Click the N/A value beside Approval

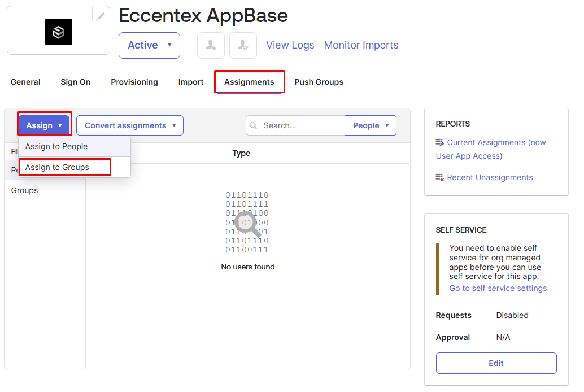click(x=503, y=337)
